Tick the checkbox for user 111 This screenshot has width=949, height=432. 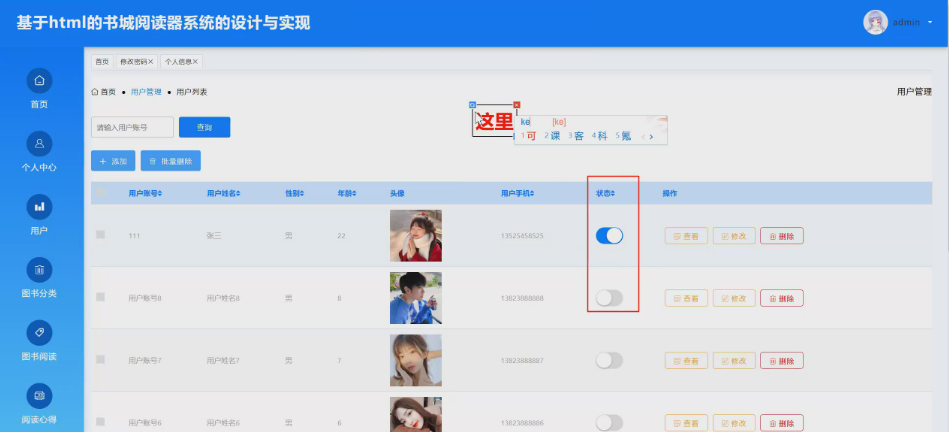[x=100, y=235]
